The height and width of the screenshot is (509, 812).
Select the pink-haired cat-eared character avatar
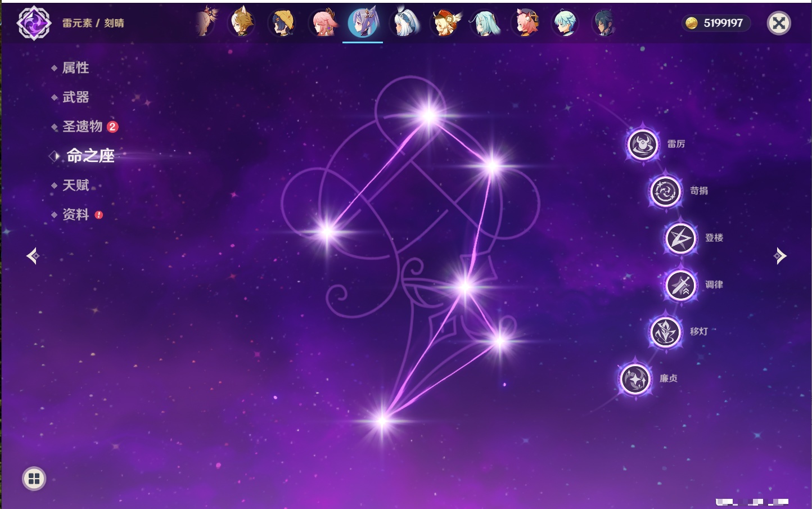click(525, 23)
